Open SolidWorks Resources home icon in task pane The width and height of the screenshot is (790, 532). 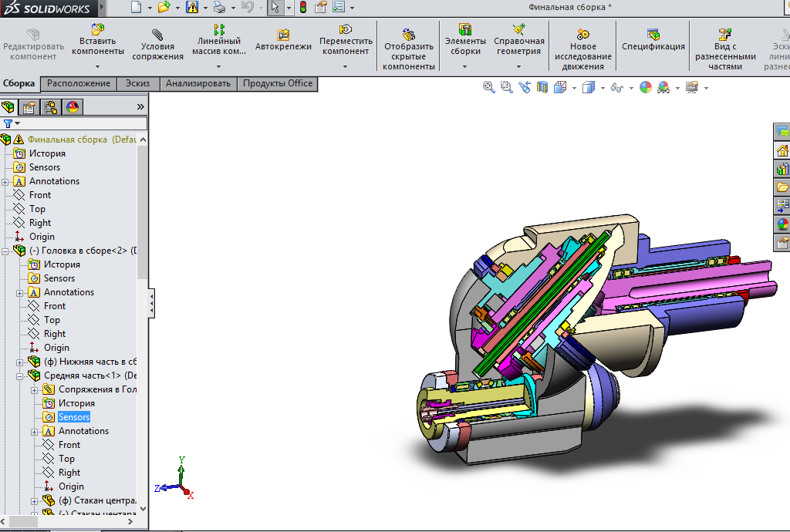coord(782,150)
